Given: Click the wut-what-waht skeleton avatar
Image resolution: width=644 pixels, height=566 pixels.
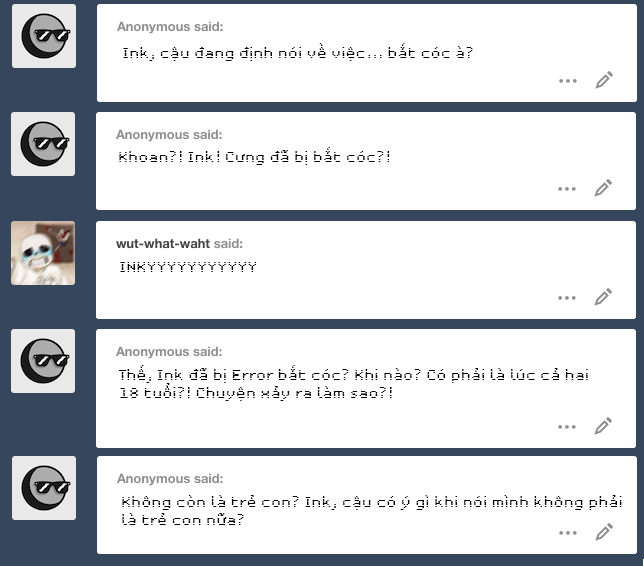Looking at the screenshot, I should point(43,253).
